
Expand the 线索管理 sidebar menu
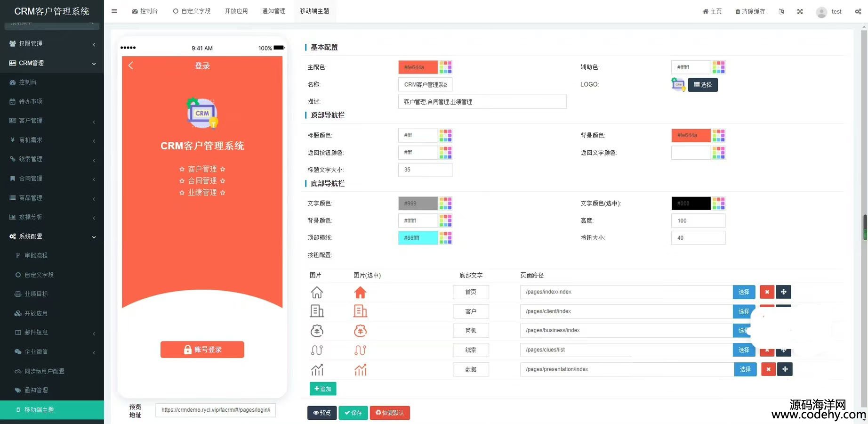click(52, 159)
